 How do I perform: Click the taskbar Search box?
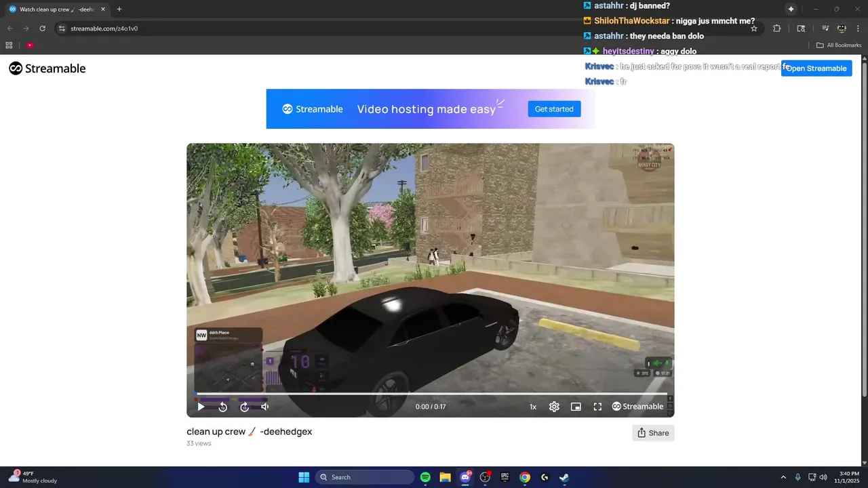tap(366, 477)
